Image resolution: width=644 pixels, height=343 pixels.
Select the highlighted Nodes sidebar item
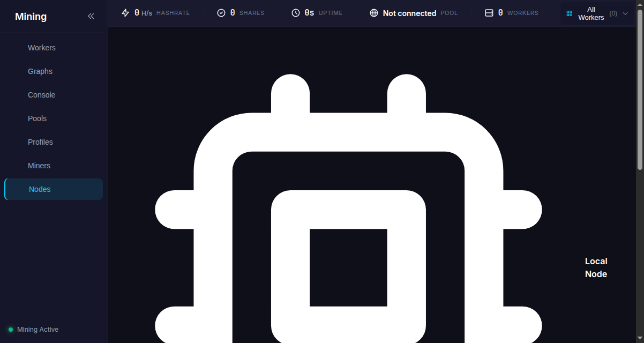pos(40,189)
